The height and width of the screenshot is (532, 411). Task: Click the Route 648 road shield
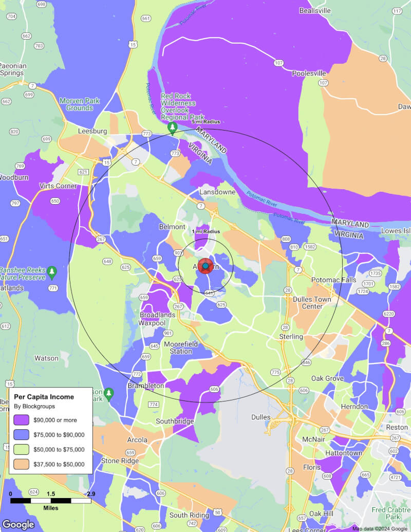[x=107, y=262]
